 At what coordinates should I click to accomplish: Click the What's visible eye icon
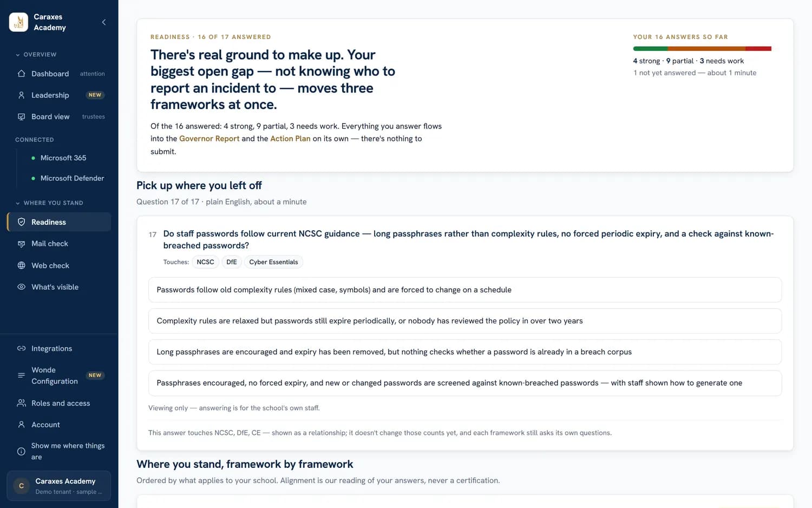coord(22,287)
